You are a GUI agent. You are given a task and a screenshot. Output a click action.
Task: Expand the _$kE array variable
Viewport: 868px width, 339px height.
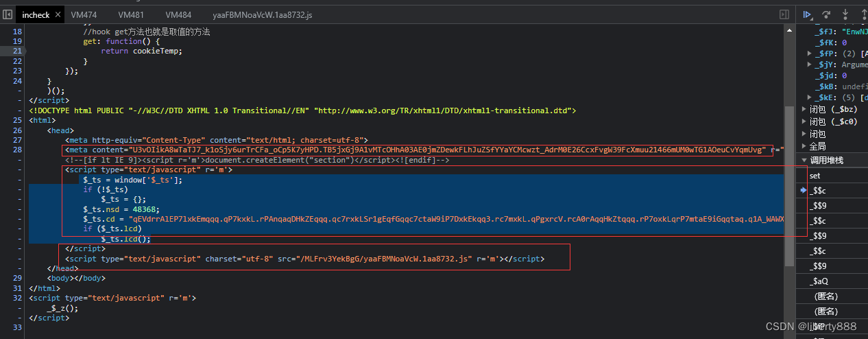pos(810,98)
